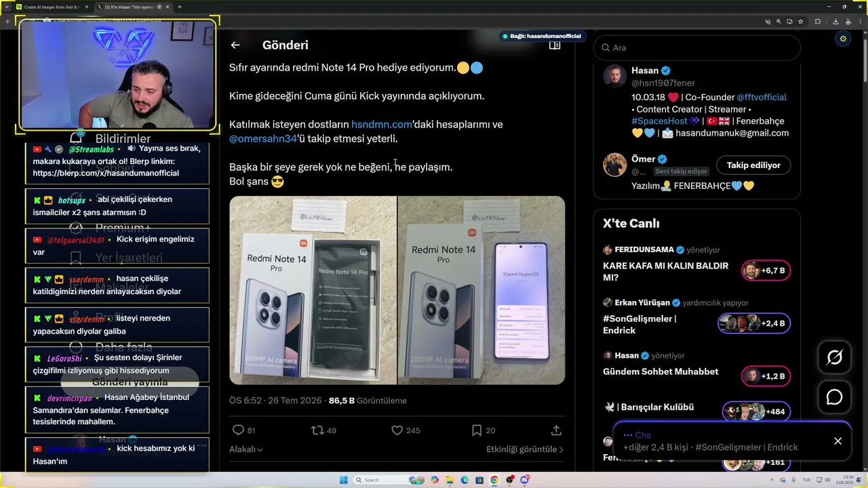Open reader view icon beside Gönderi header
Viewport: 868px width, 488px height.
[555, 45]
